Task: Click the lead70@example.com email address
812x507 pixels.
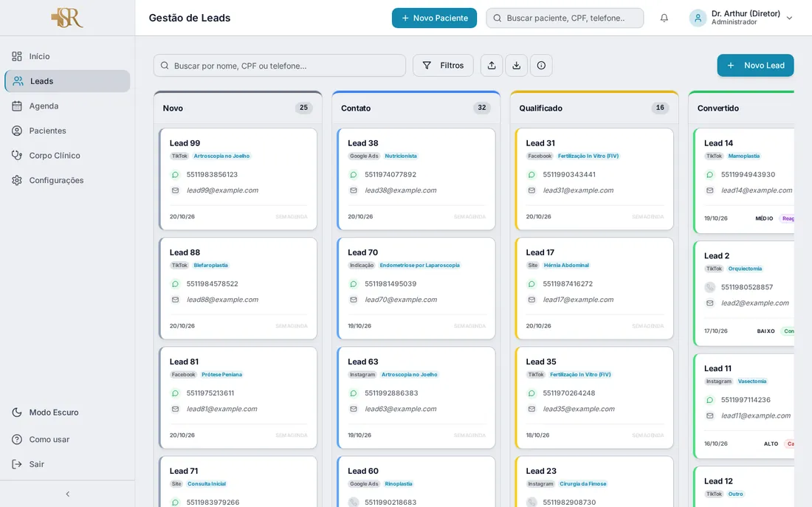Action: [x=401, y=300]
